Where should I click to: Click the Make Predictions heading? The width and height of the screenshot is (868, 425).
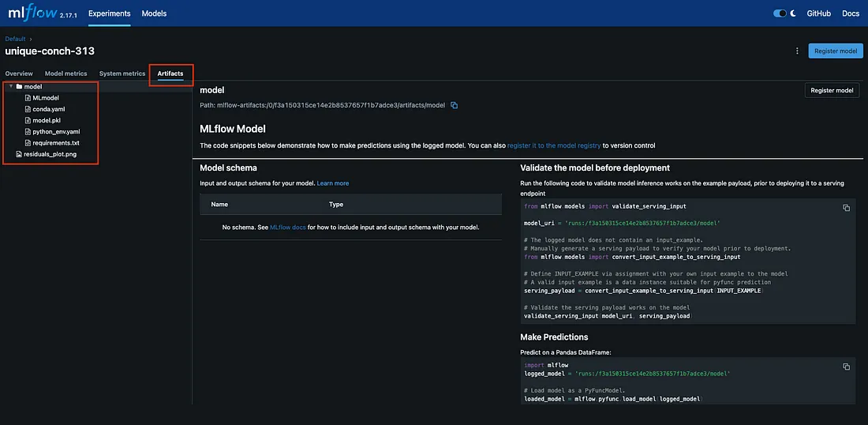[554, 337]
